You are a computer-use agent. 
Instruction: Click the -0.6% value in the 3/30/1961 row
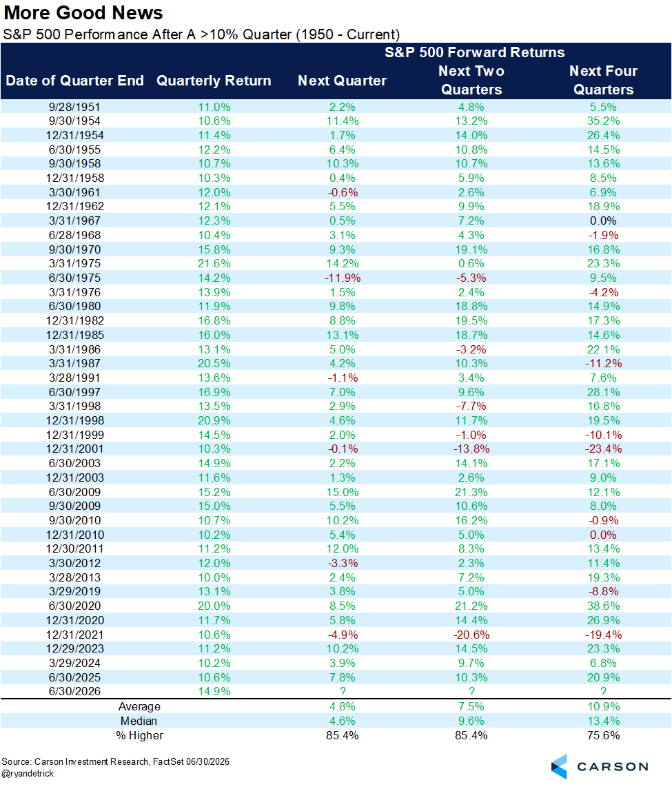343,193
